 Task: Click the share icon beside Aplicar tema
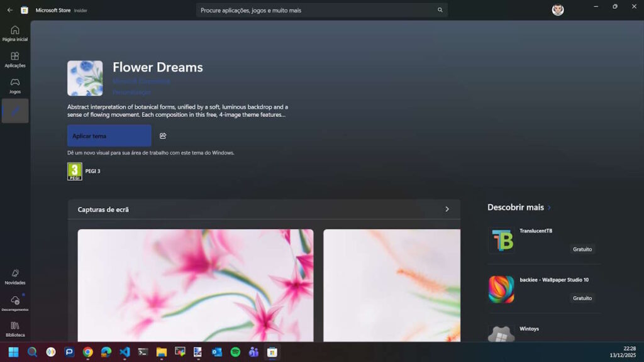point(163,135)
